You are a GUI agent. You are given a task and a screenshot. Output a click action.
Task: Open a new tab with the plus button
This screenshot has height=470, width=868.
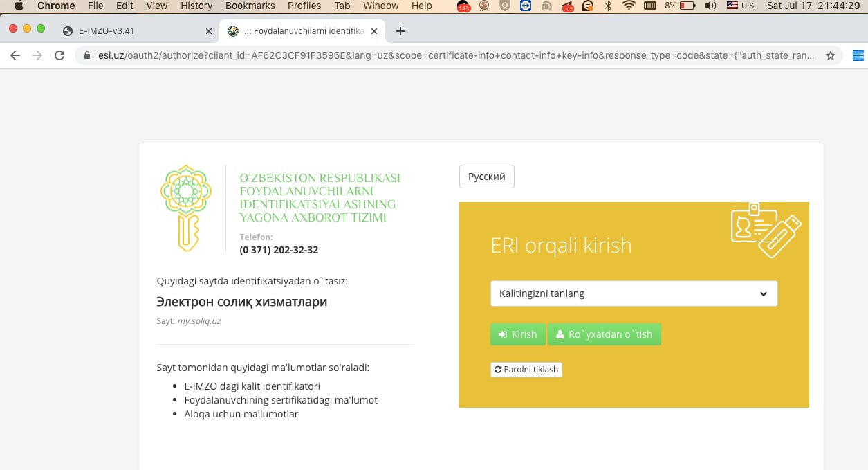pos(400,31)
